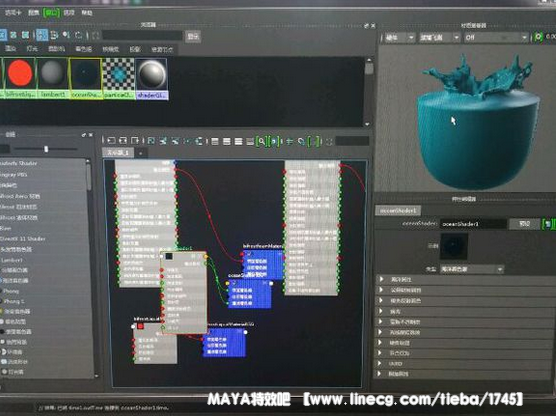
Task: Switch to the 灯光 browser tab
Action: click(32, 49)
